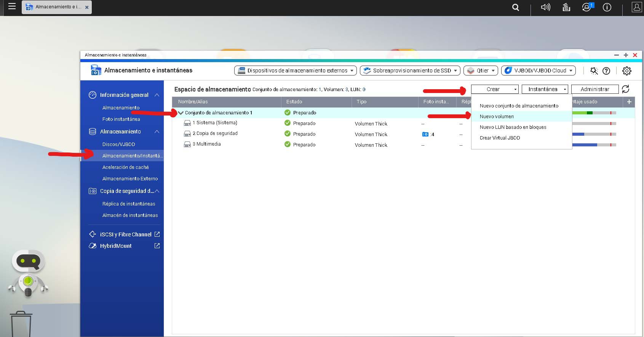Open the main hamburger menu
644x337 pixels.
point(12,6)
